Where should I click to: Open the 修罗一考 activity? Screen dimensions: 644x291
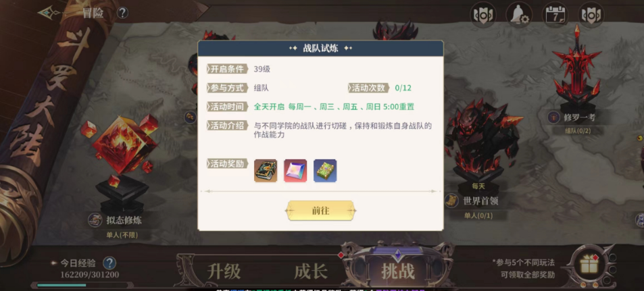(x=578, y=117)
